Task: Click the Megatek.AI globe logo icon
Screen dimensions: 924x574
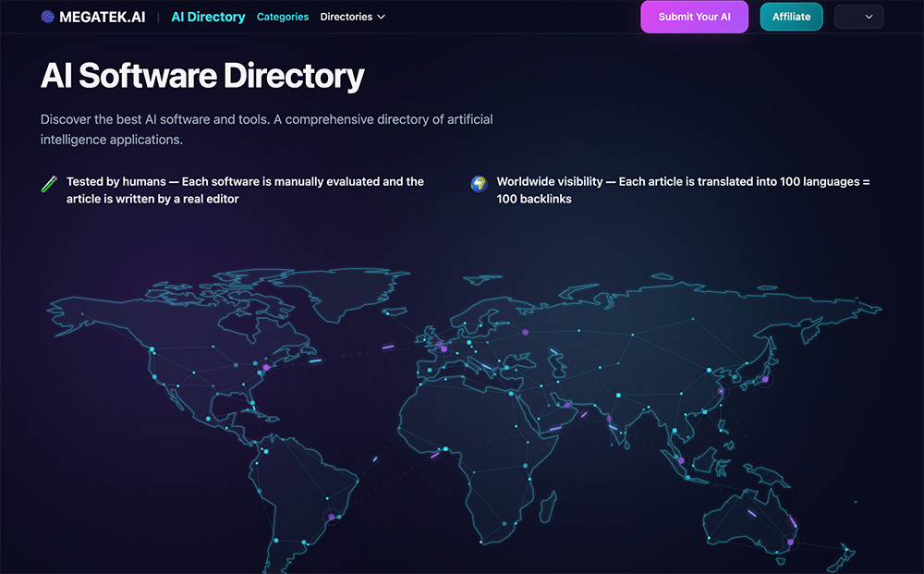Action: coord(48,17)
